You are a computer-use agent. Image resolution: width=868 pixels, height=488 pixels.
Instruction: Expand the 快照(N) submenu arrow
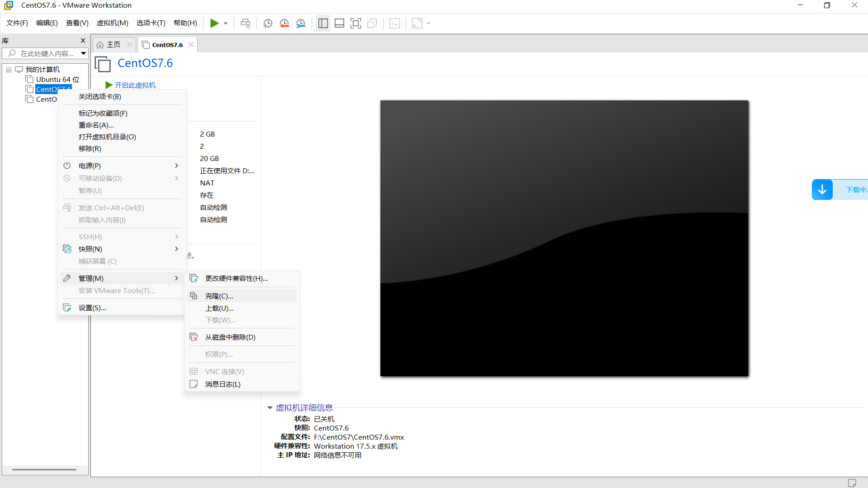click(x=176, y=249)
